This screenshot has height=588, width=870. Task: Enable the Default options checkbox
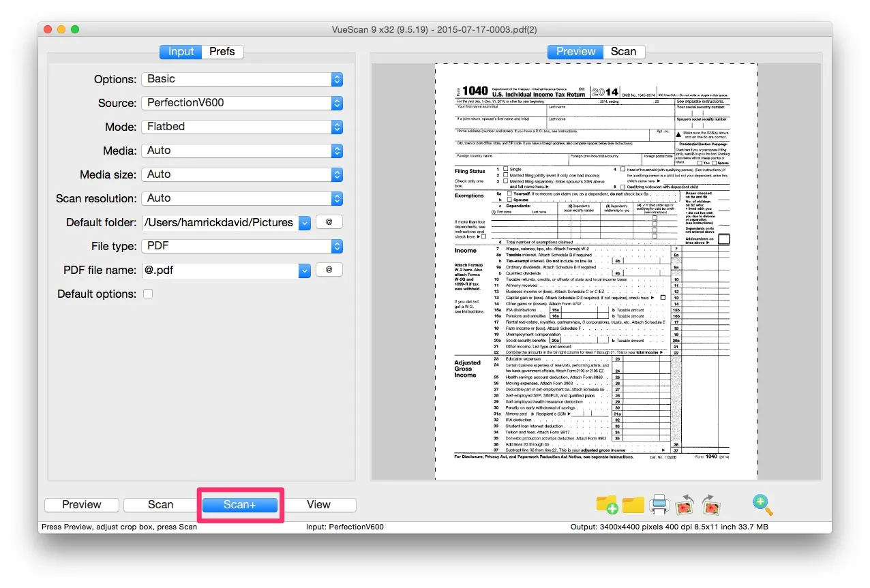(x=147, y=294)
